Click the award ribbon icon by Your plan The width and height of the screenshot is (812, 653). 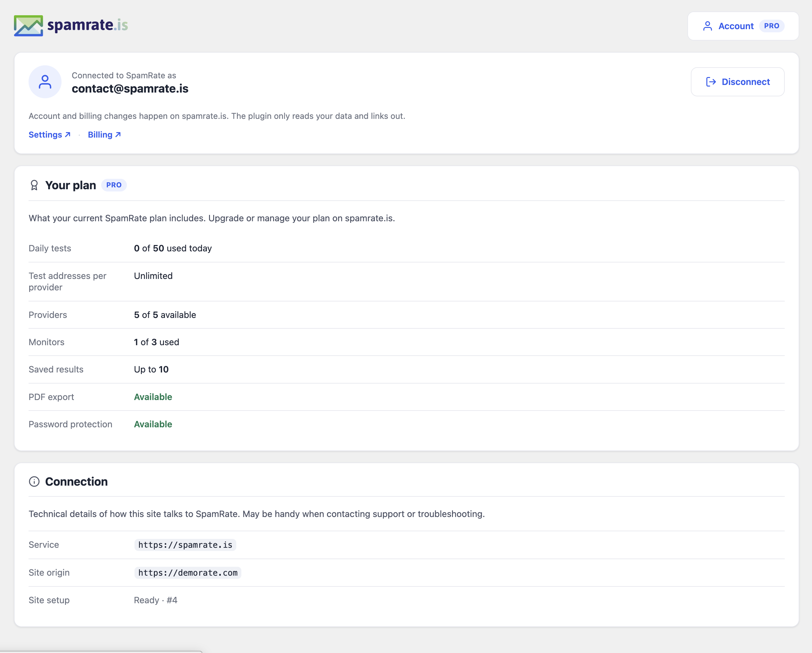pyautogui.click(x=34, y=185)
